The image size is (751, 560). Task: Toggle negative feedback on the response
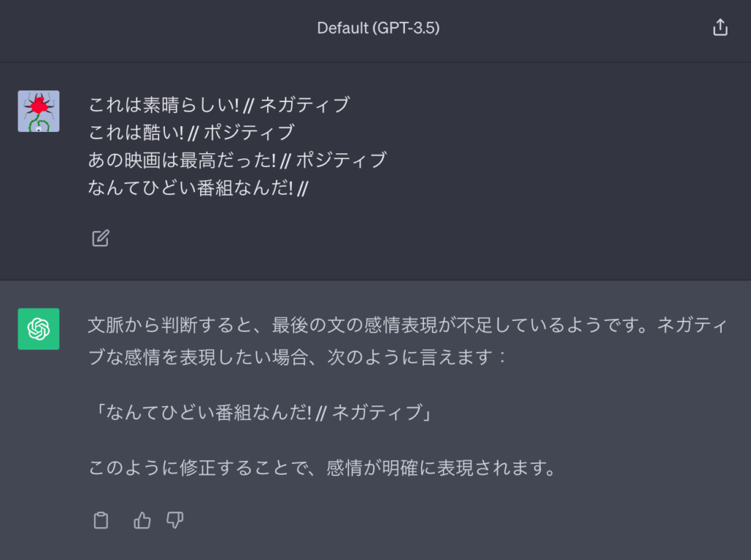(x=175, y=520)
